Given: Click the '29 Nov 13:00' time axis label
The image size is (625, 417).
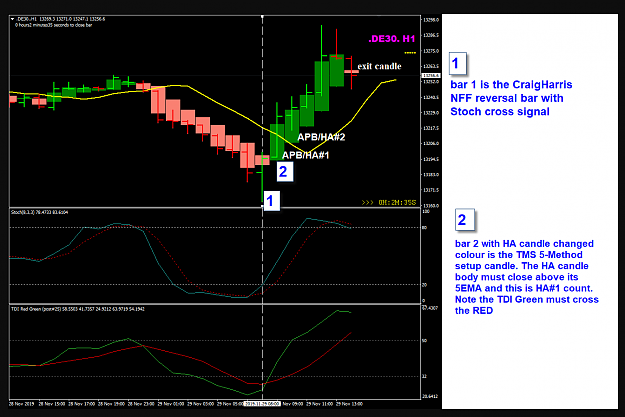Looking at the screenshot, I should click(350, 404).
